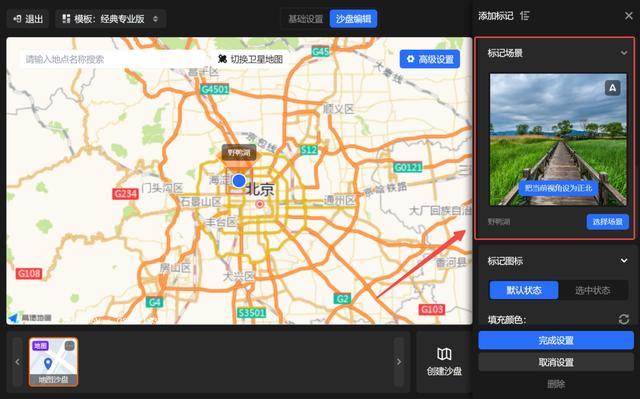Click the 门头沟区 label on map

(x=162, y=188)
